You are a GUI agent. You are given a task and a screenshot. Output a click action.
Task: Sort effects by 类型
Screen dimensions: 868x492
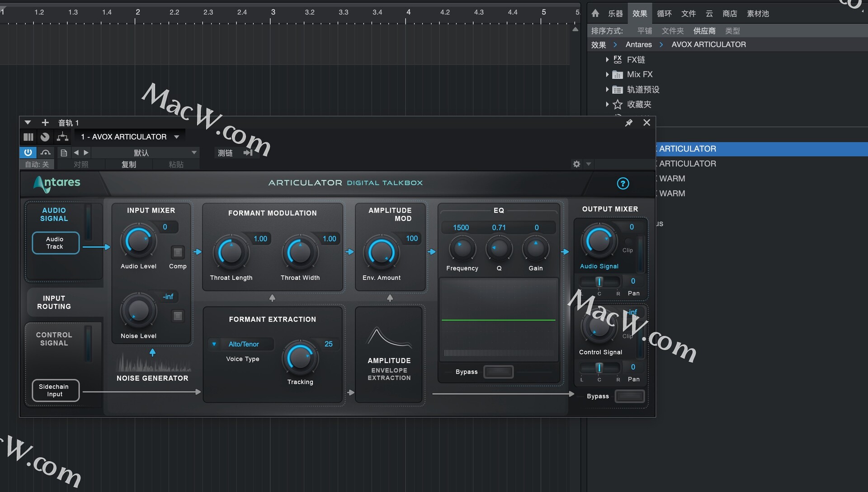[732, 31]
